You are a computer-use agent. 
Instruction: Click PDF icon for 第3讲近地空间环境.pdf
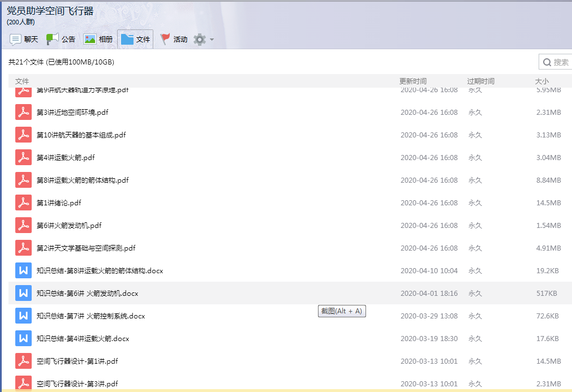(x=23, y=112)
